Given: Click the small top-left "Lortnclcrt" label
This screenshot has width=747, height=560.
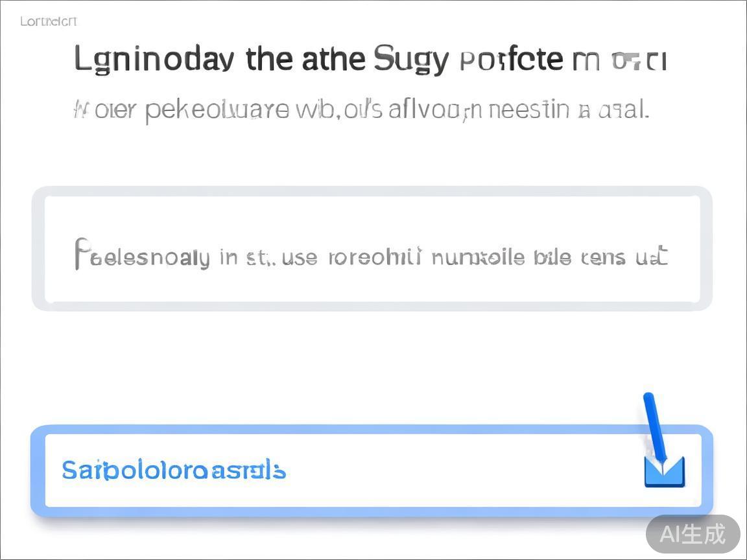Looking at the screenshot, I should coord(49,21).
